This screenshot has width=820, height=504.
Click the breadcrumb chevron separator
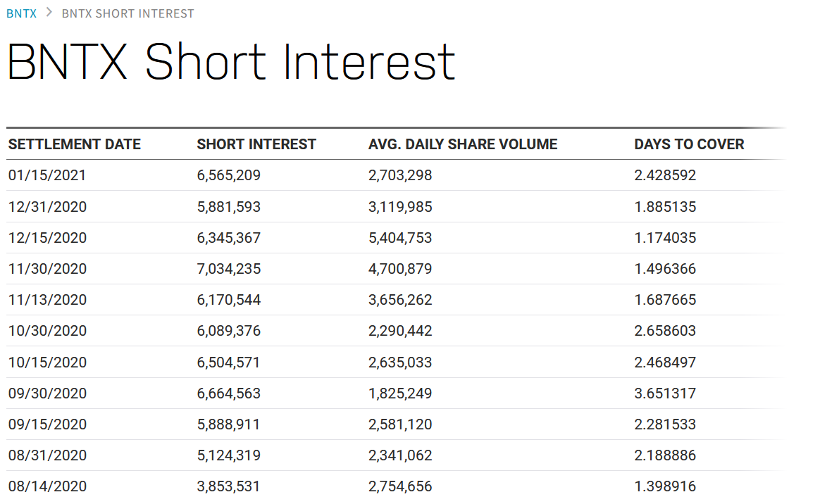[x=49, y=13]
